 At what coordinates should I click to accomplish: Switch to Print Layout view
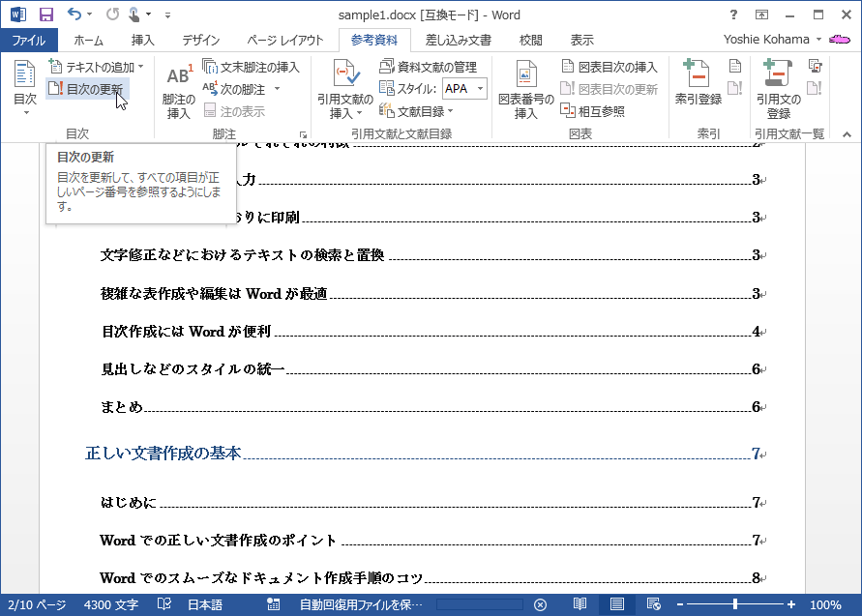pyautogui.click(x=617, y=604)
